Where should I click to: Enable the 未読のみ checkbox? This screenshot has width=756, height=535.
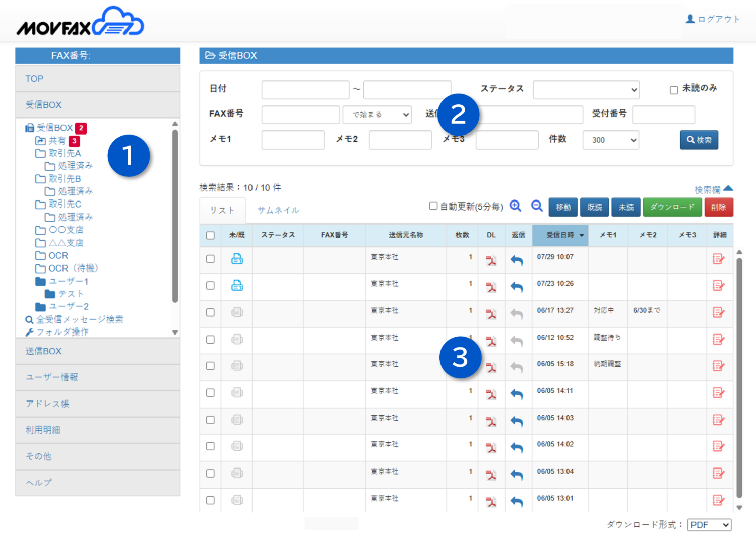pyautogui.click(x=674, y=90)
